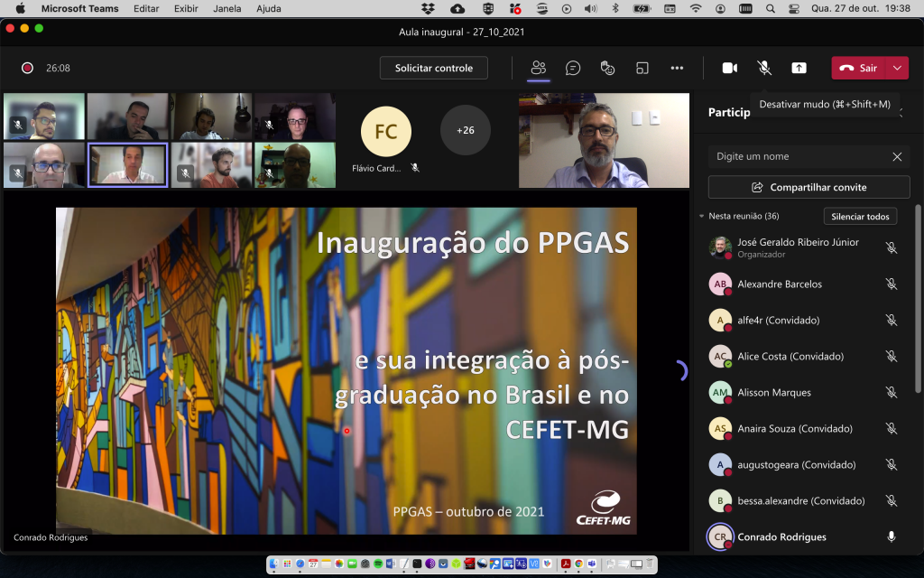The width and height of the screenshot is (924, 578).
Task: Click muted mic icon for Alexandre Barcelos
Action: click(892, 284)
